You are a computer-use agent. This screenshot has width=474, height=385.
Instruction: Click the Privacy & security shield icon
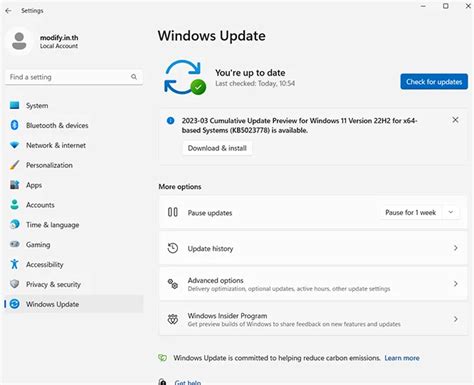click(x=14, y=284)
